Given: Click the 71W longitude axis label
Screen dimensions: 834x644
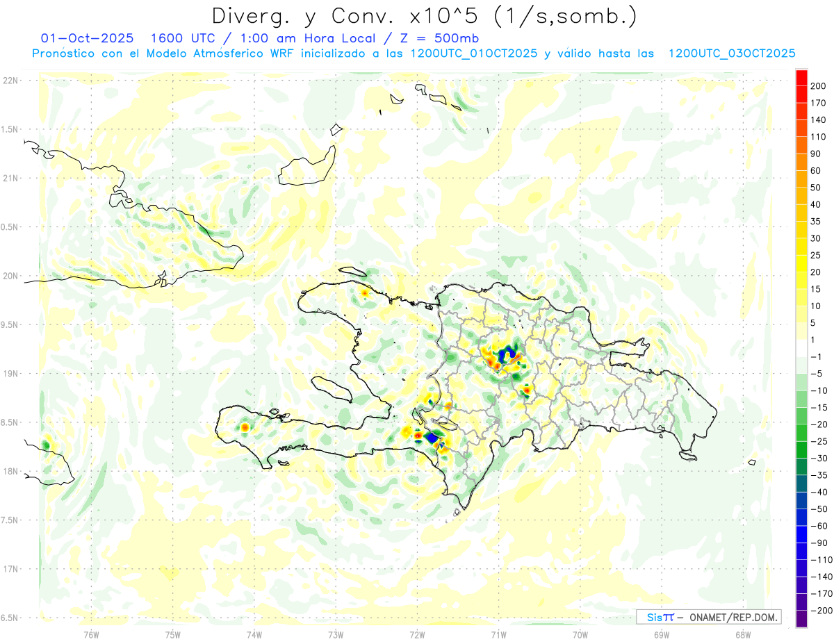Looking at the screenshot, I should point(498,634).
